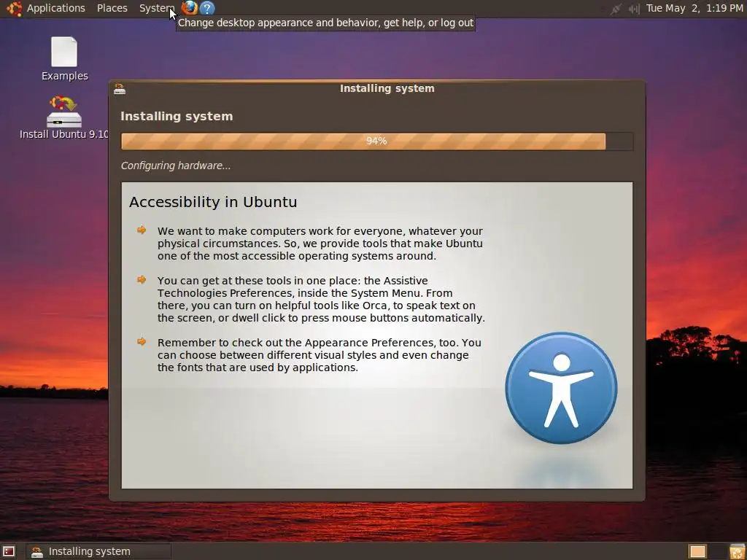
Task: Click the paragraph about Appearance Preferences
Action: tap(320, 355)
